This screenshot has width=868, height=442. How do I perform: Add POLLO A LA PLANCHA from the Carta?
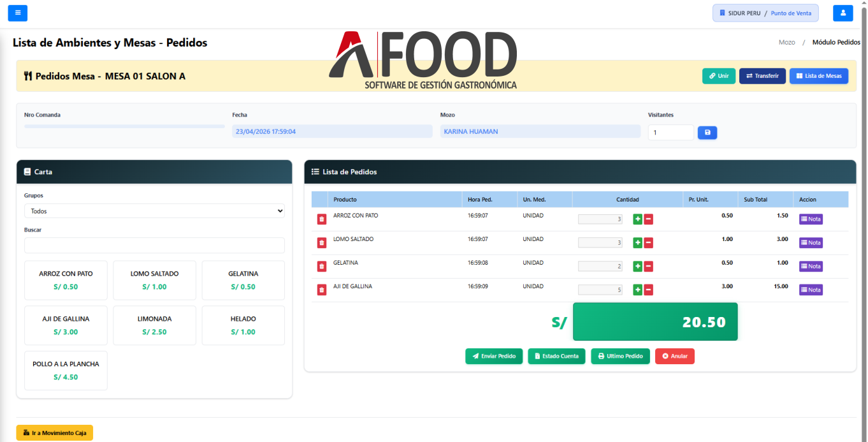pos(66,371)
